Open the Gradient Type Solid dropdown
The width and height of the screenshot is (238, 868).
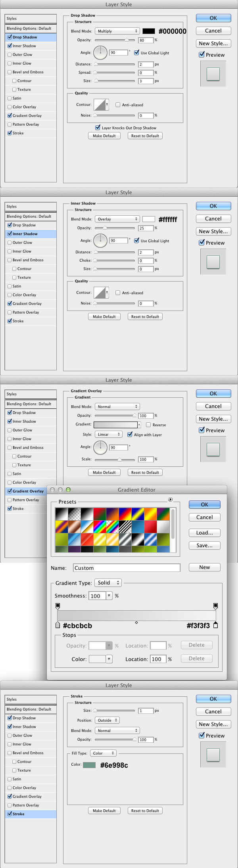click(108, 582)
